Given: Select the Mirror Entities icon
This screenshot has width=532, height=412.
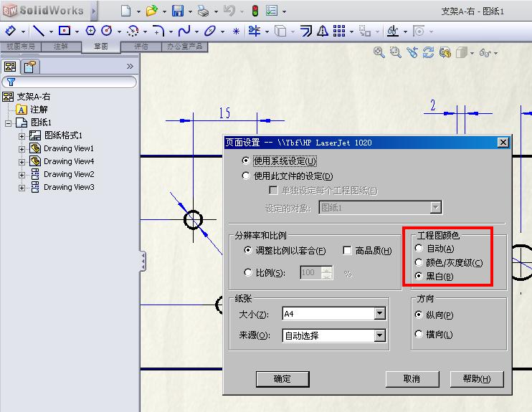Looking at the screenshot, I should tap(323, 32).
